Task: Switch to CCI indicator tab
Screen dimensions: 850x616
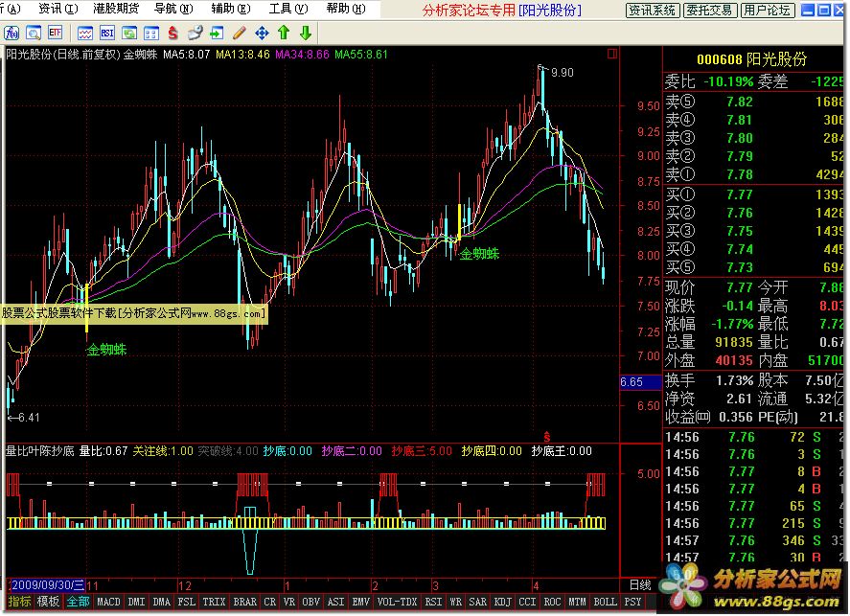Action: pyautogui.click(x=527, y=602)
